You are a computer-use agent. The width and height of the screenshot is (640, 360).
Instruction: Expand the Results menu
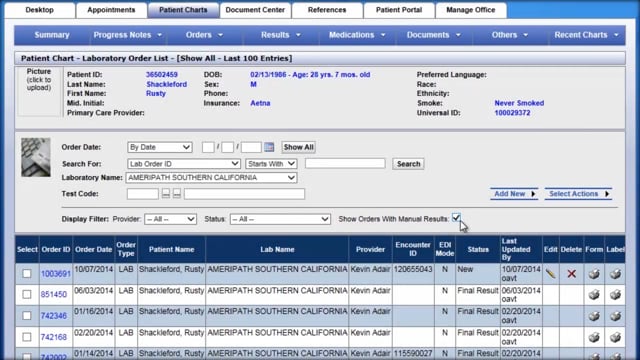pos(280,35)
